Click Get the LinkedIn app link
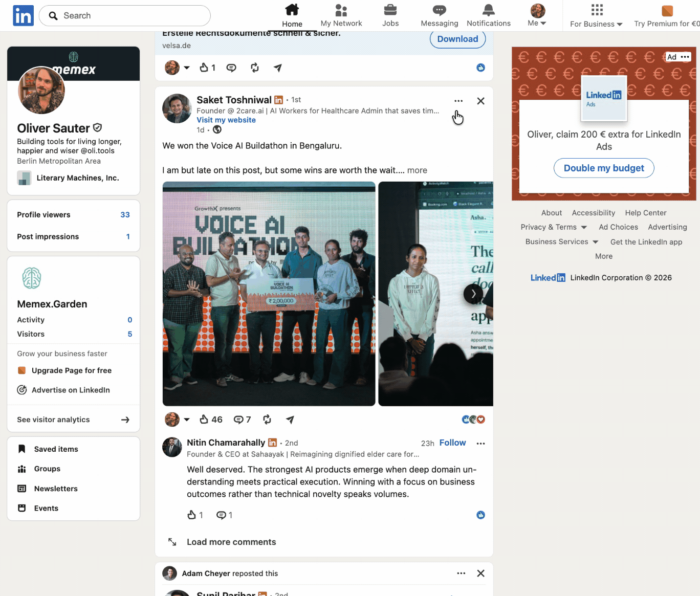 pyautogui.click(x=646, y=242)
